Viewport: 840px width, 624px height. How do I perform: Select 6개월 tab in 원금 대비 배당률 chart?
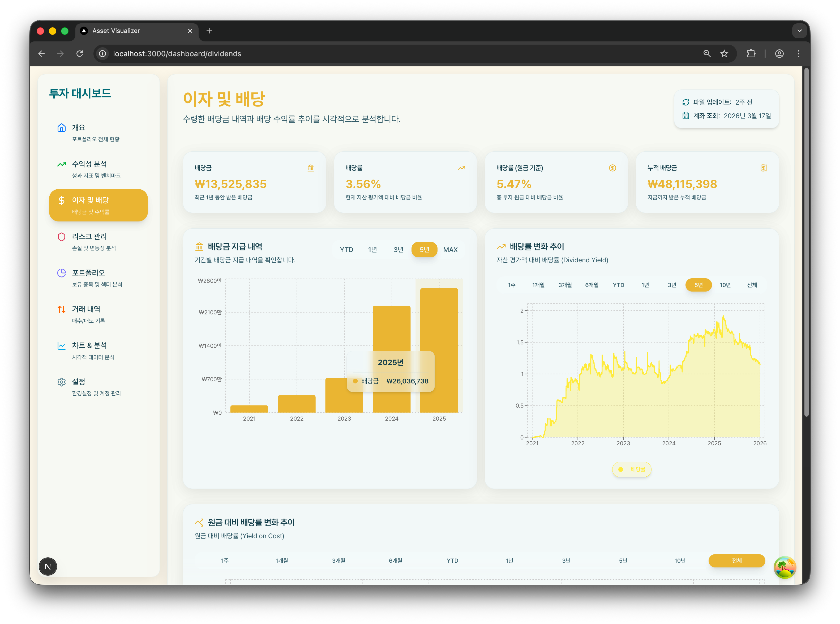(396, 561)
